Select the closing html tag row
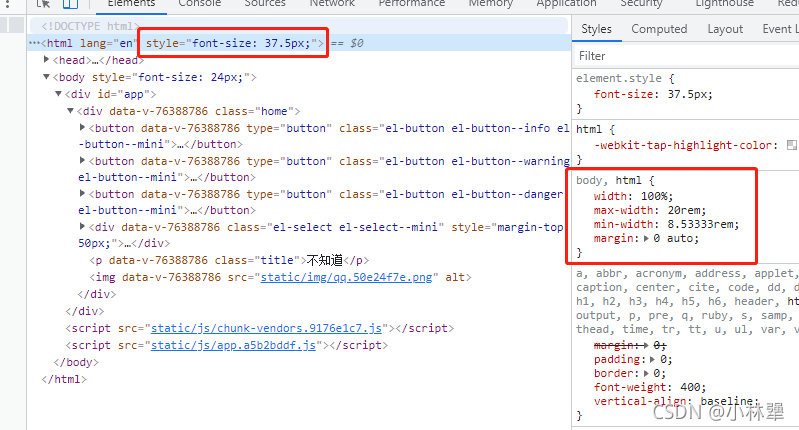 coord(64,379)
